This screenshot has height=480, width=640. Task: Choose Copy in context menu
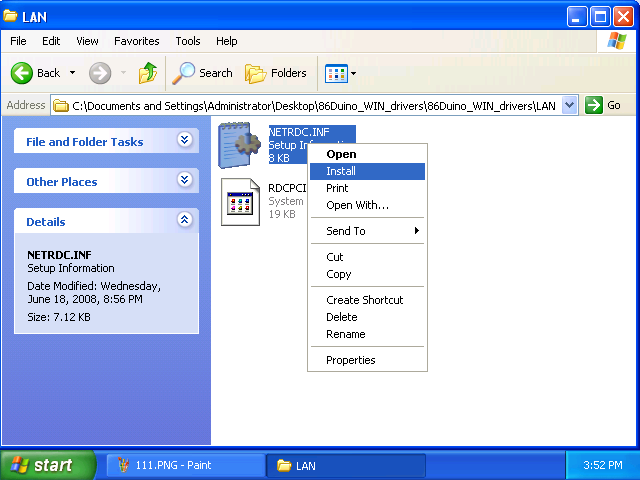(367, 274)
